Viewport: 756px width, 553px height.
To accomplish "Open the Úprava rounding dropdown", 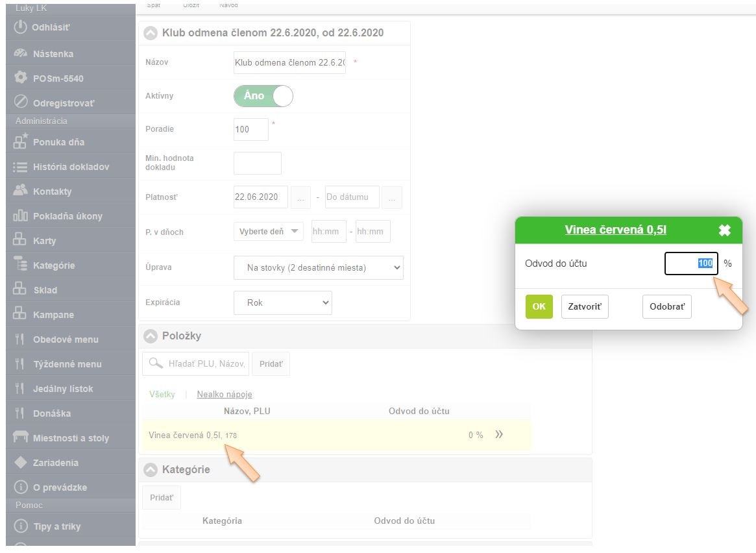I will (318, 267).
